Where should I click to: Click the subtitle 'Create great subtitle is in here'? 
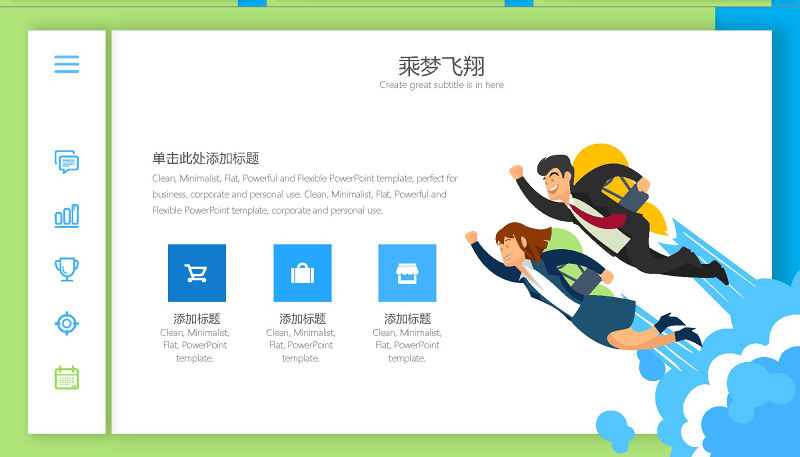441,85
